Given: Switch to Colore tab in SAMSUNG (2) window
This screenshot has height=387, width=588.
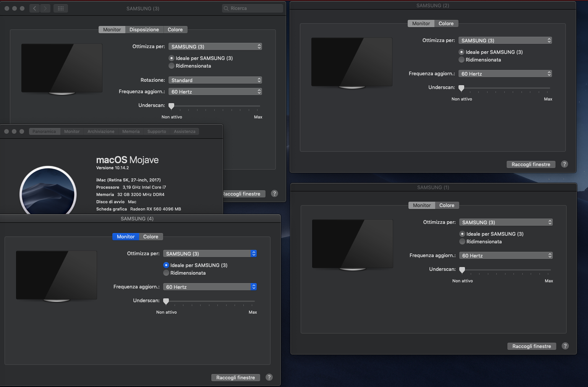Looking at the screenshot, I should 446,23.
